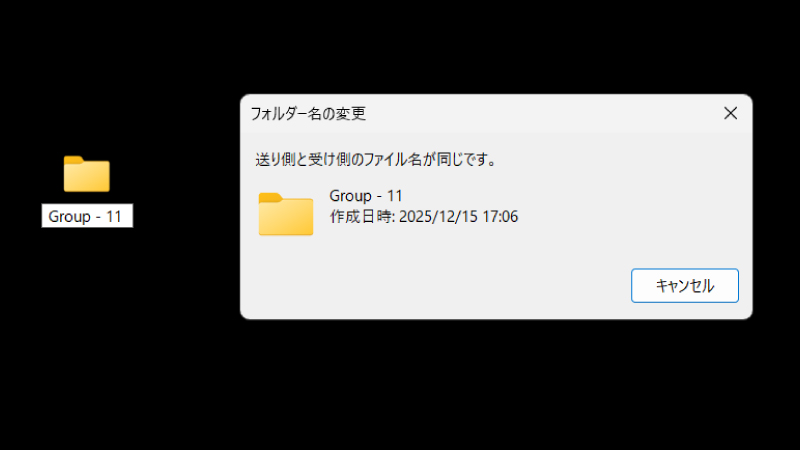
Task: Click the フォルダー名の変更 title bar text
Action: click(x=308, y=113)
